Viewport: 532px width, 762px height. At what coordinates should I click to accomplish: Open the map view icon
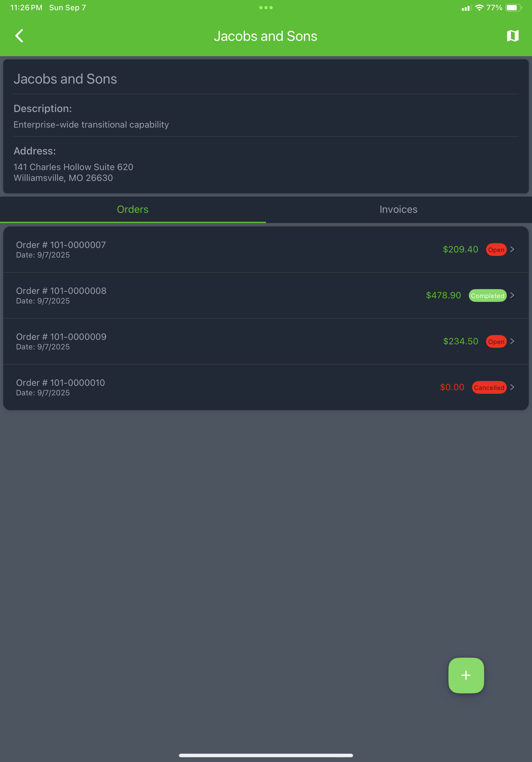(x=513, y=35)
